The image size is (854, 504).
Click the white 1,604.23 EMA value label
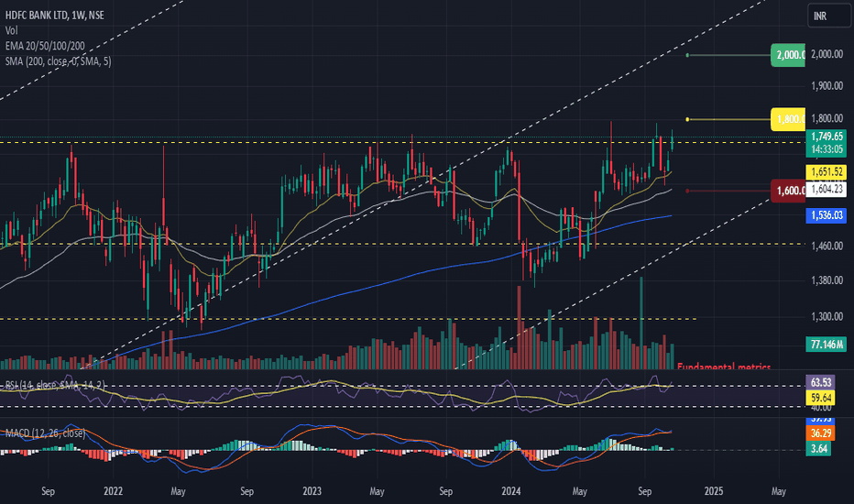[827, 189]
